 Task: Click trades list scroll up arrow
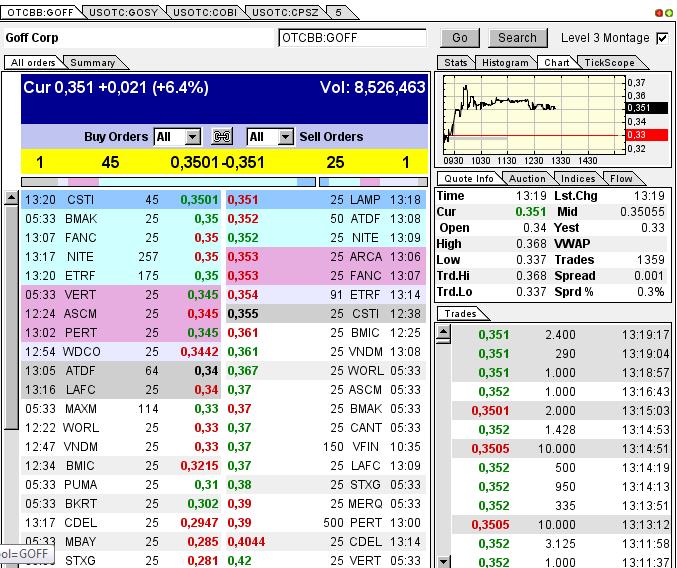point(444,332)
